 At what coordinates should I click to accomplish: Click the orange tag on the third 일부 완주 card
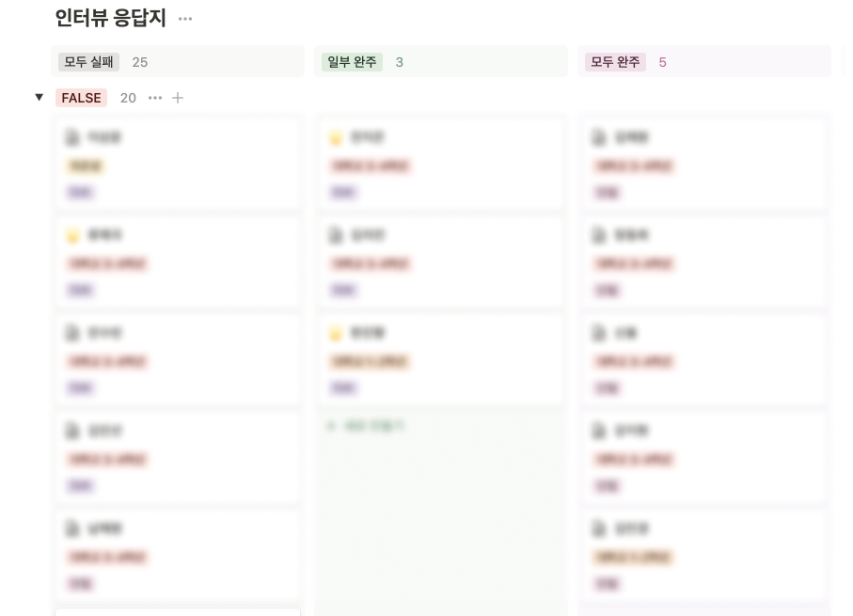coord(370,361)
